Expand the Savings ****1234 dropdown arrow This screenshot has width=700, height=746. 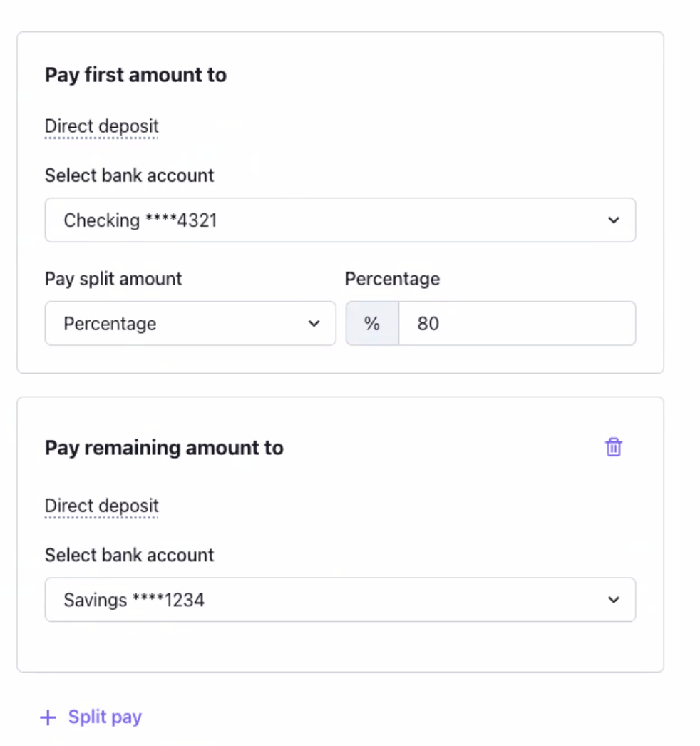[x=614, y=600]
